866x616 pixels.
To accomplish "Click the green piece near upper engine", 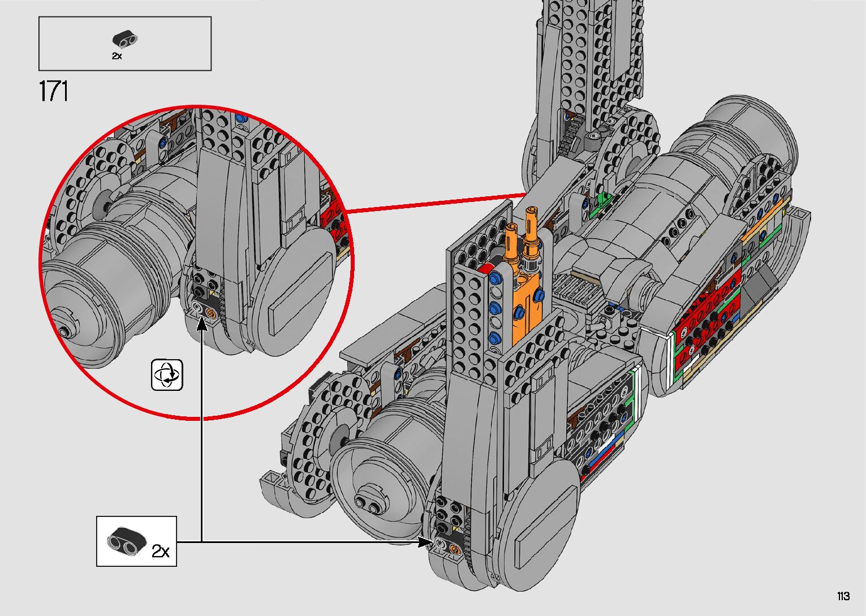I will tap(602, 199).
